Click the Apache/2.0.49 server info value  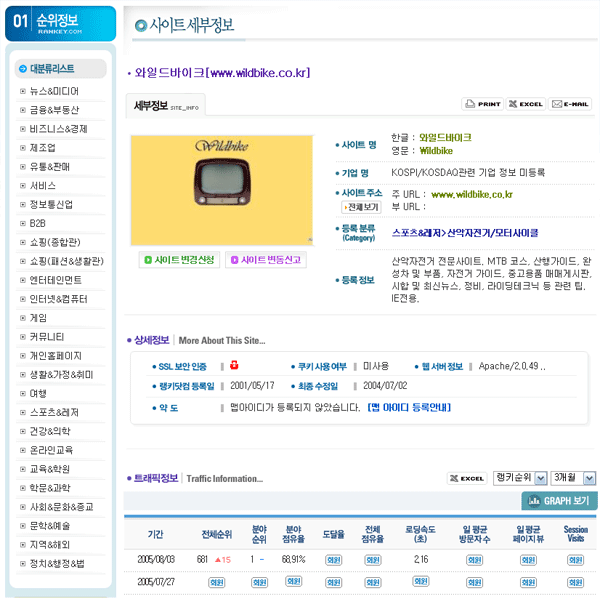(512, 366)
